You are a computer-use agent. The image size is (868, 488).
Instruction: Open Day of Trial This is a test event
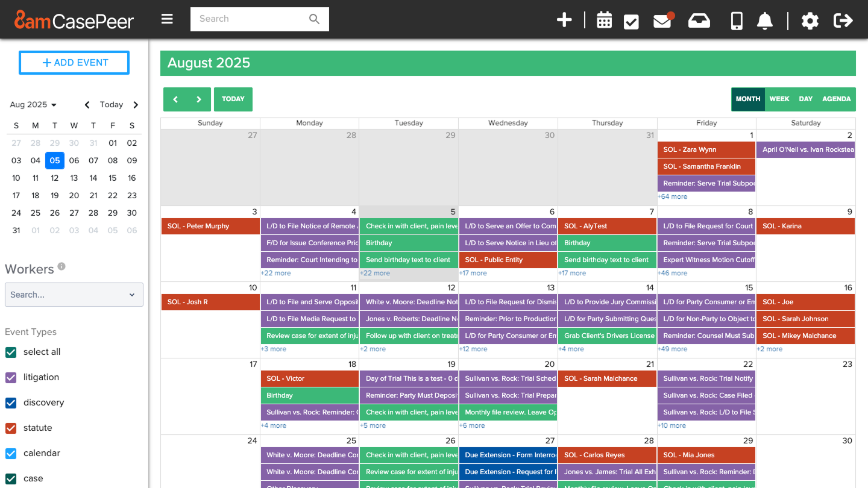tap(409, 378)
